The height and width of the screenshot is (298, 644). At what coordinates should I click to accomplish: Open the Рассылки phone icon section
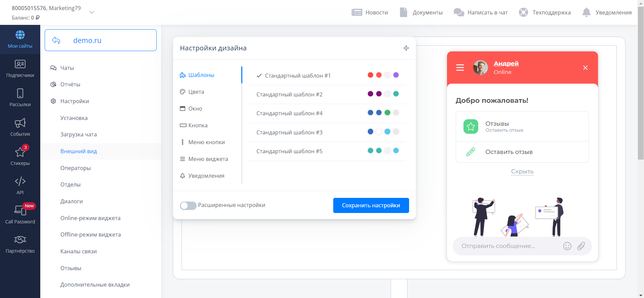tap(20, 93)
